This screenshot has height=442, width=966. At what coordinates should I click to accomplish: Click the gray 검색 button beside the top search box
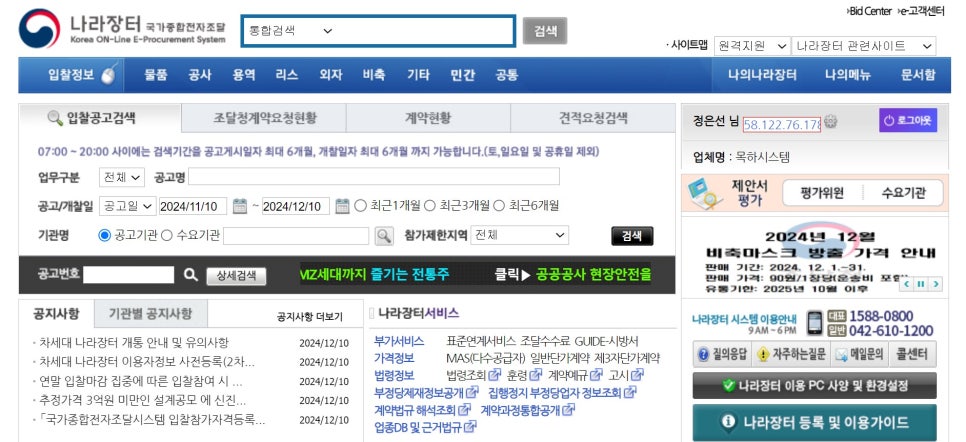pos(545,31)
